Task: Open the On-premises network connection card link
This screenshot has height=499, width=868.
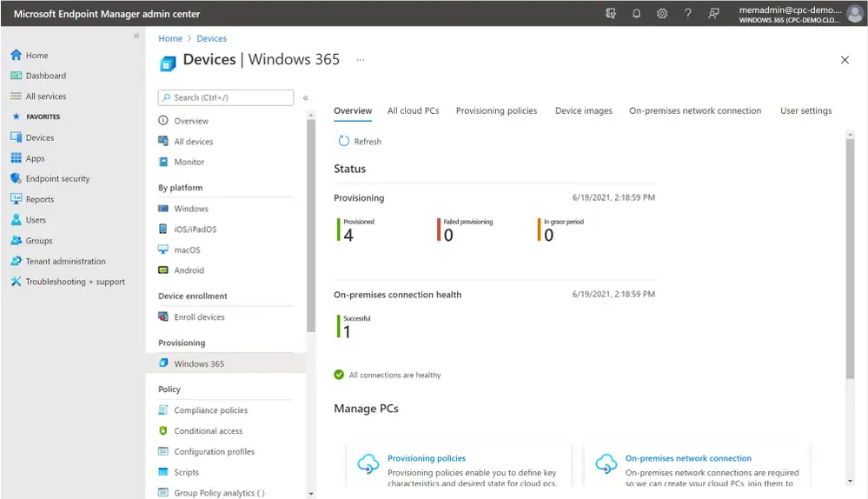Action: 688,458
